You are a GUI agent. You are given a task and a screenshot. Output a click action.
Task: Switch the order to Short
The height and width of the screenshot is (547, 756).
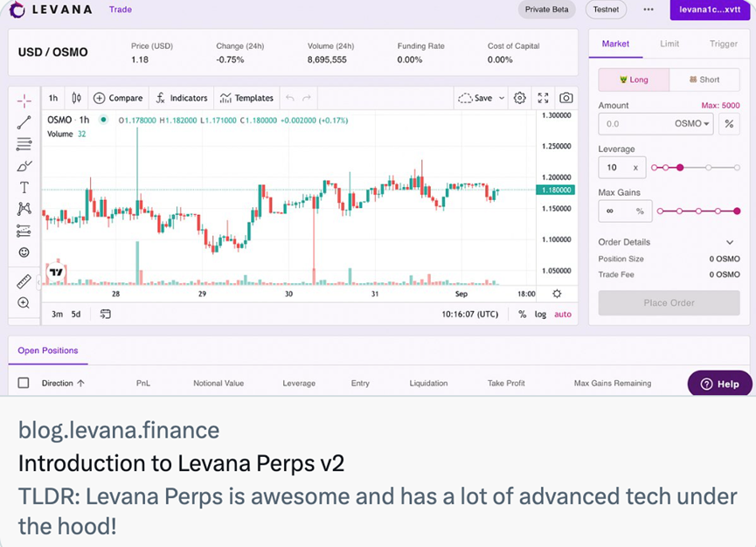point(704,80)
